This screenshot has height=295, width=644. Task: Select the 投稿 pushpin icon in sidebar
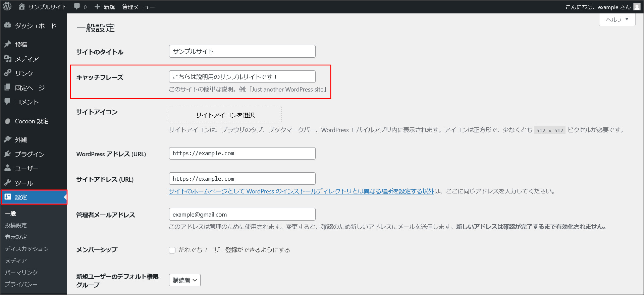click(x=7, y=44)
